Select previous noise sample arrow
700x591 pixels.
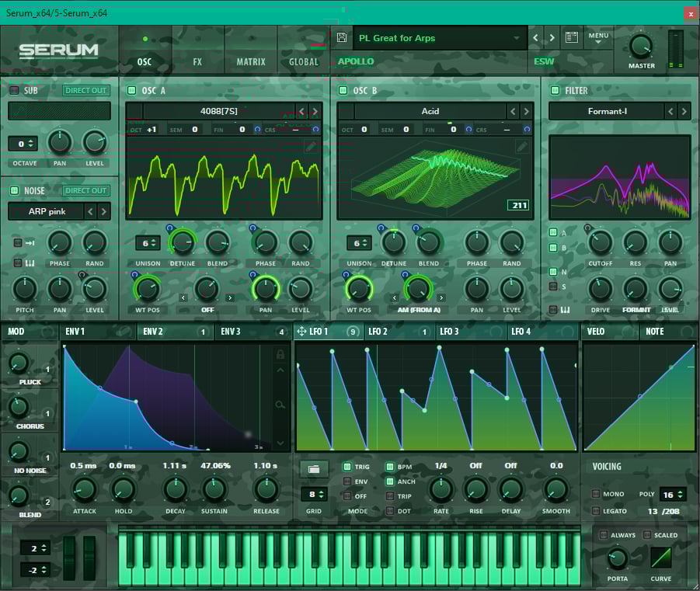pos(91,211)
